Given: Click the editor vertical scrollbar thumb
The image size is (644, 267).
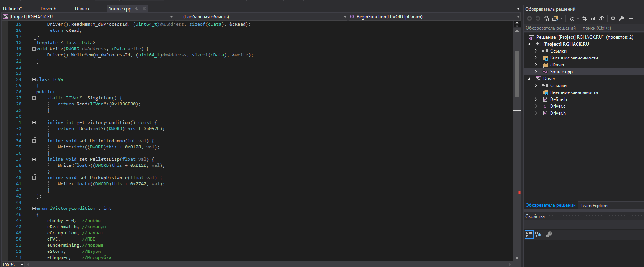Looking at the screenshot, I should (x=517, y=74).
